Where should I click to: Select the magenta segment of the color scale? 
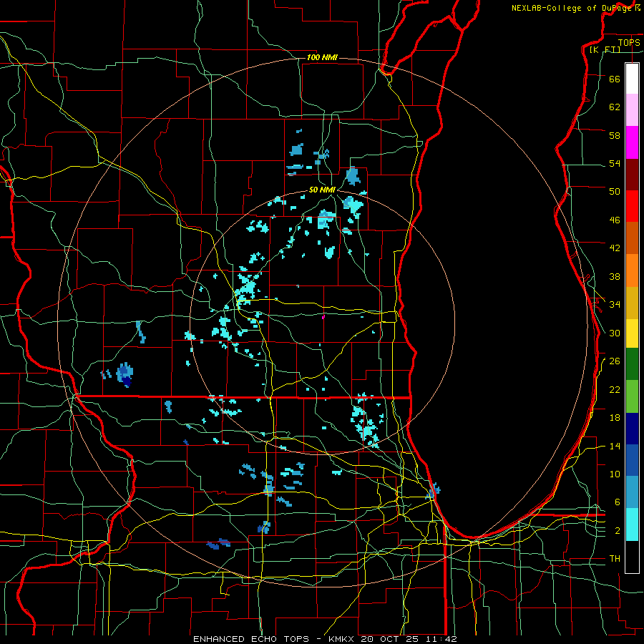632,142
